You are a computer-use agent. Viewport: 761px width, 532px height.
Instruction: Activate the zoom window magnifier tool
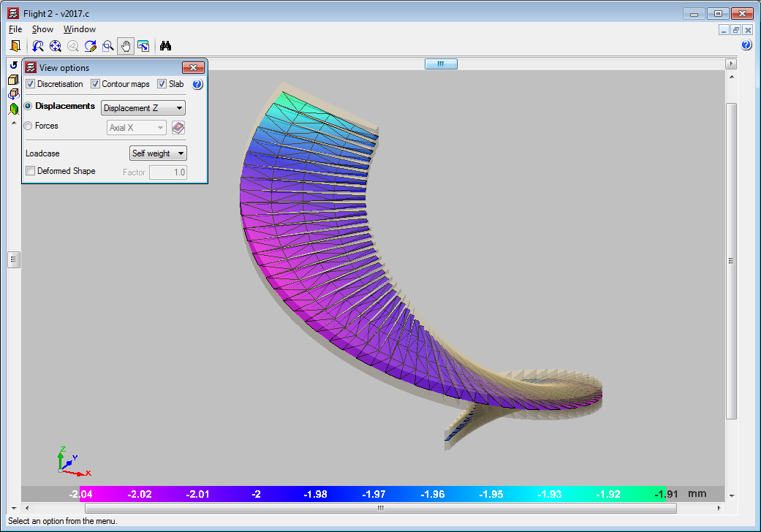tap(108, 46)
